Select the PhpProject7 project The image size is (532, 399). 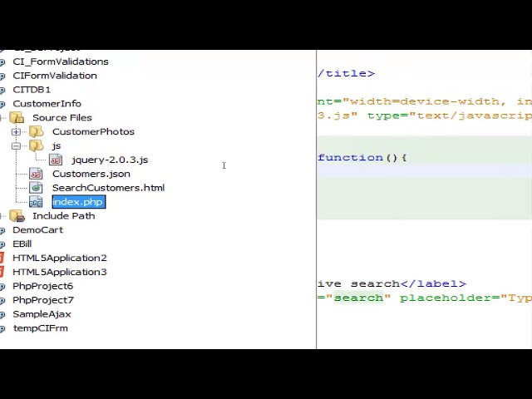[43, 300]
